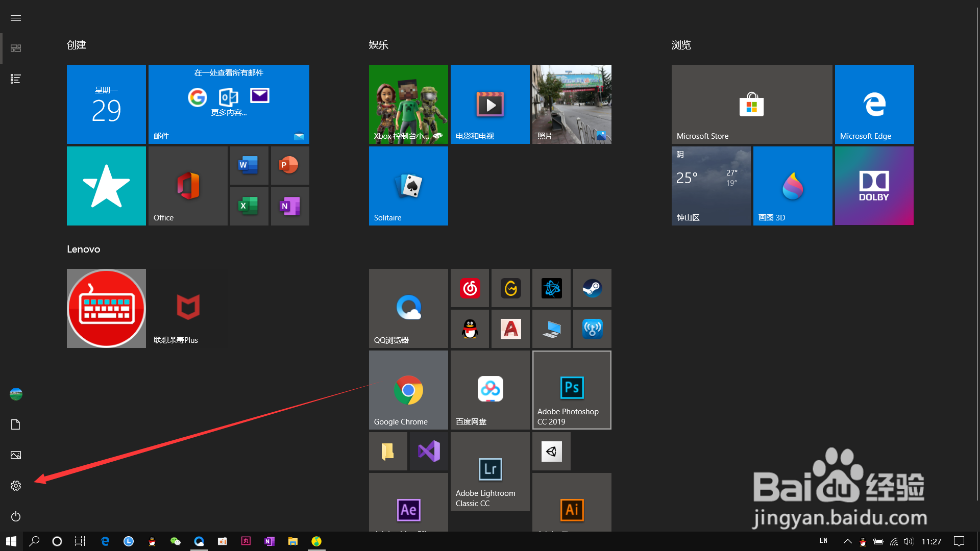Click the EN input language indicator

[x=823, y=541]
